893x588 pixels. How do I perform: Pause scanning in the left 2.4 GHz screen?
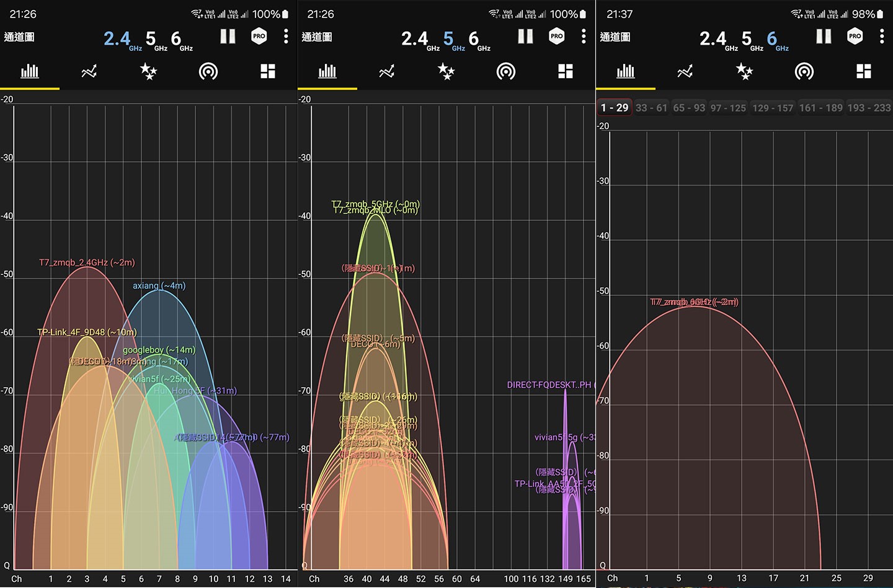coord(228,37)
